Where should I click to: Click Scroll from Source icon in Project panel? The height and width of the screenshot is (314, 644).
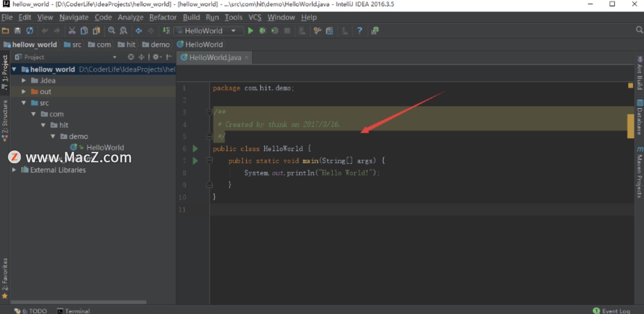(x=131, y=57)
